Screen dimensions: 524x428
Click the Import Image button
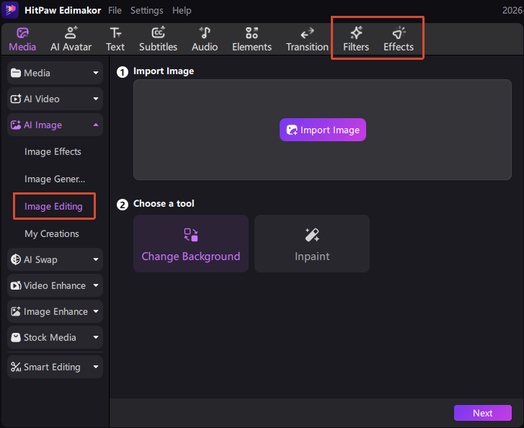[323, 130]
